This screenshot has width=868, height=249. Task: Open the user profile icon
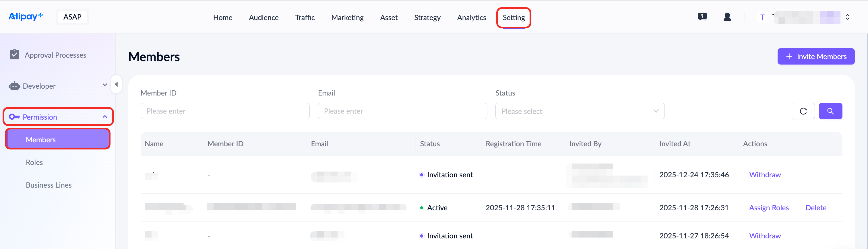[727, 17]
